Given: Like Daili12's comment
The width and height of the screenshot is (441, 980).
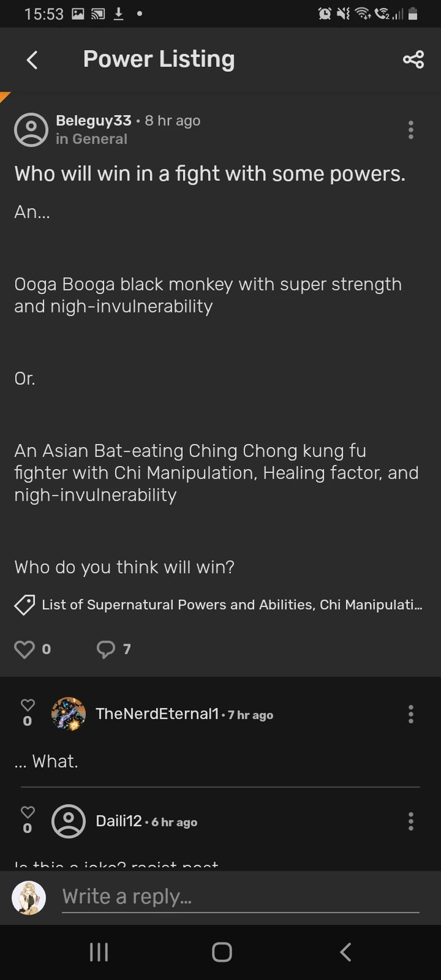Looking at the screenshot, I should coord(27,812).
